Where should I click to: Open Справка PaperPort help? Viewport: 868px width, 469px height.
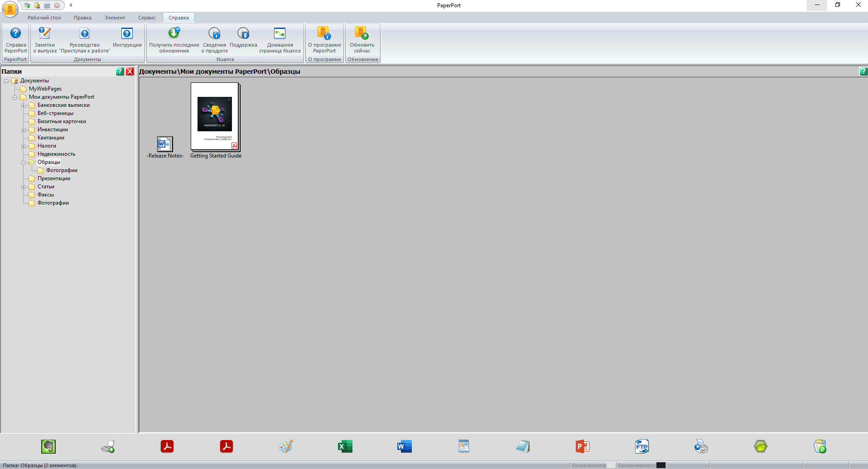[x=16, y=40]
